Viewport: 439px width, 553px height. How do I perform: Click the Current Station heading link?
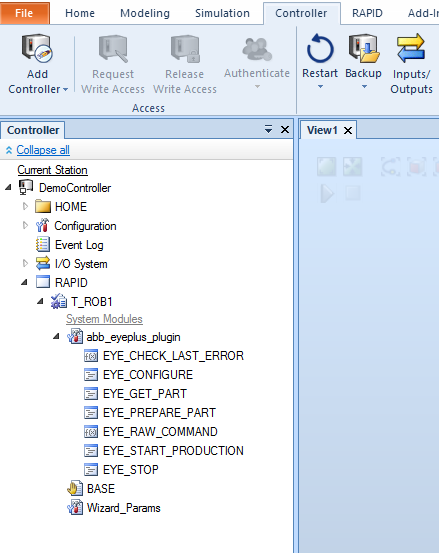click(52, 170)
